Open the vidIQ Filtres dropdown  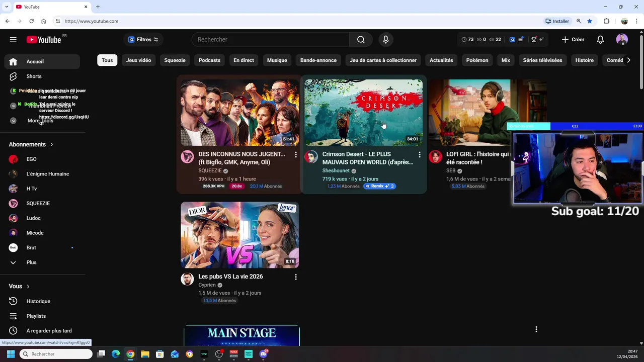pos(143,40)
